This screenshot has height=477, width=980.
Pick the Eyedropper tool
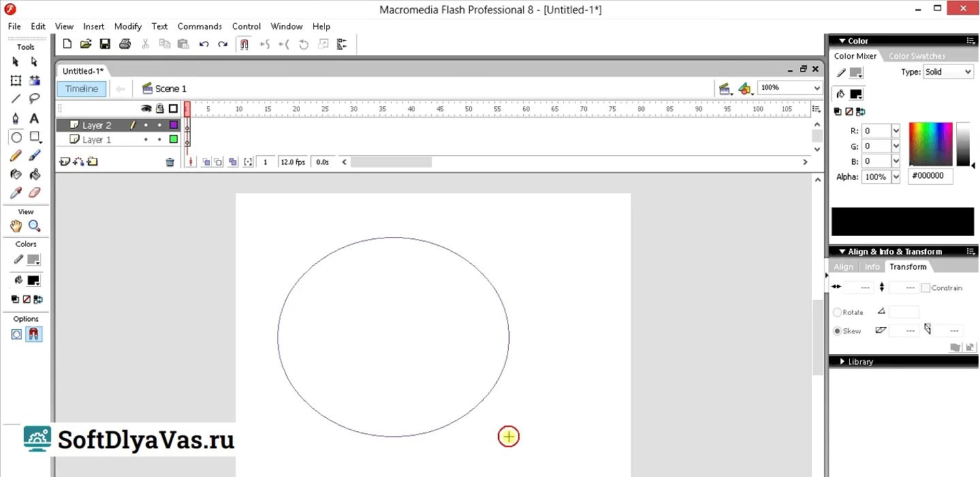[x=16, y=192]
